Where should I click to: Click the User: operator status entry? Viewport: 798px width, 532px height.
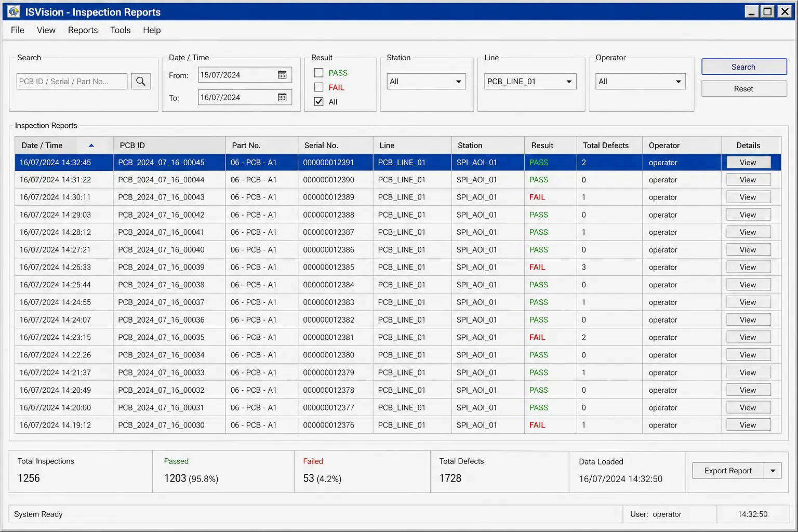(x=656, y=514)
